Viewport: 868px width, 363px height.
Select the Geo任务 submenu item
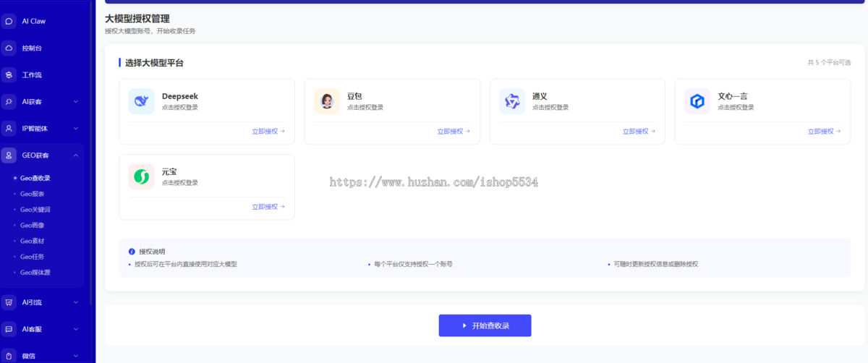33,257
